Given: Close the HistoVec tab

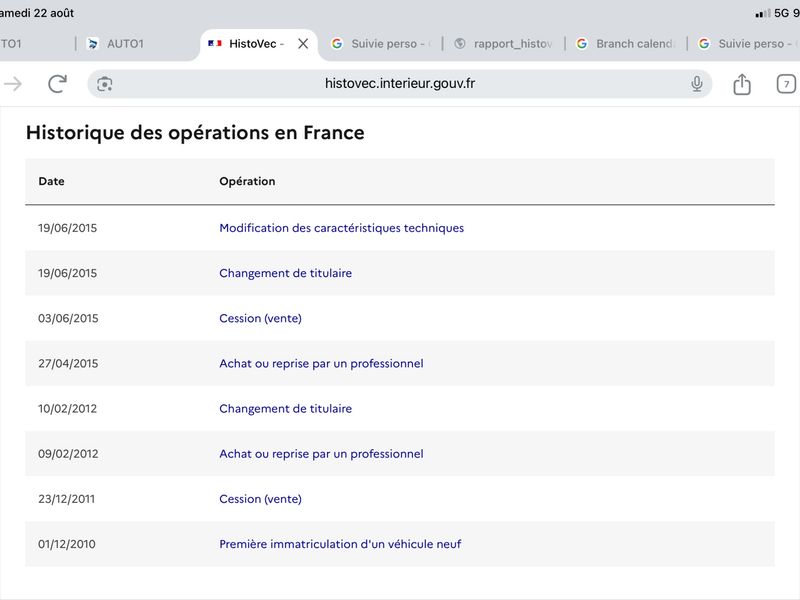Looking at the screenshot, I should [303, 44].
